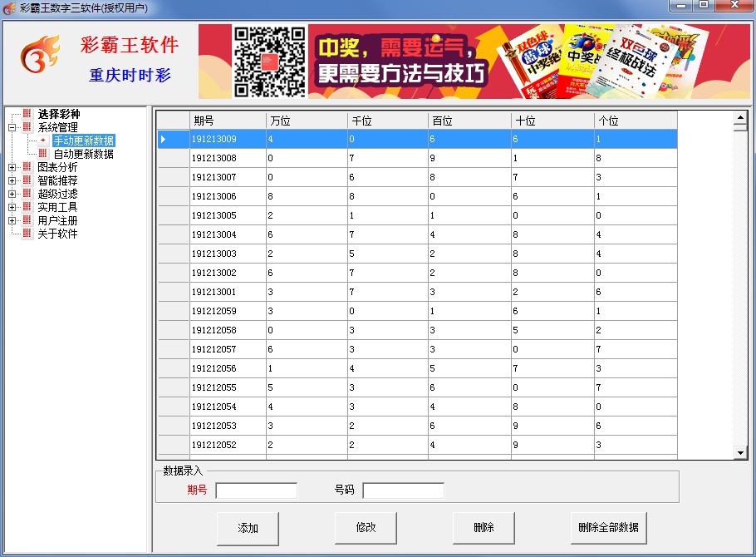Click the QR code image in banner
This screenshot has height=557, width=756.
coord(269,62)
